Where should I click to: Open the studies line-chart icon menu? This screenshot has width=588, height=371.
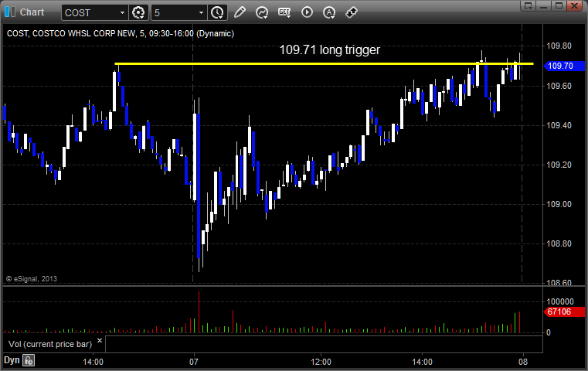pos(262,12)
